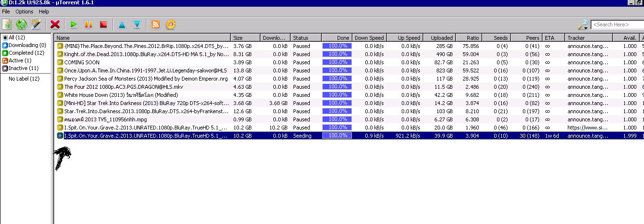
Task: Select the No Label (12) entry
Action: point(24,79)
